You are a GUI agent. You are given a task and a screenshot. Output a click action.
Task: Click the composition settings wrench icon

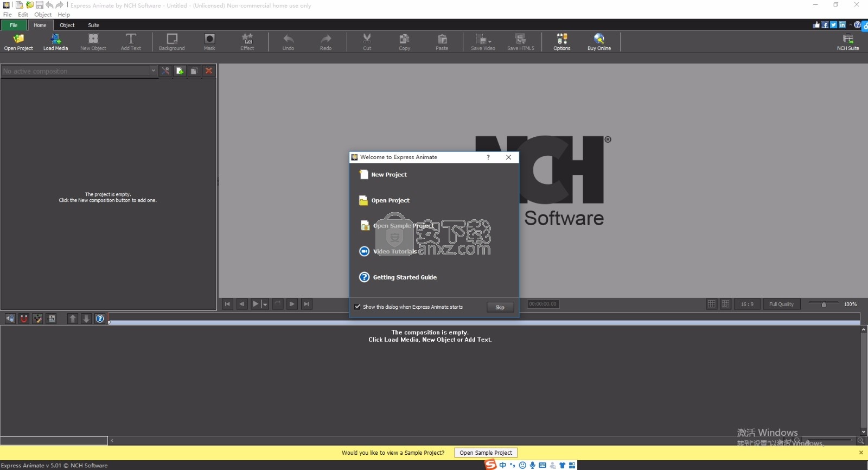165,71
